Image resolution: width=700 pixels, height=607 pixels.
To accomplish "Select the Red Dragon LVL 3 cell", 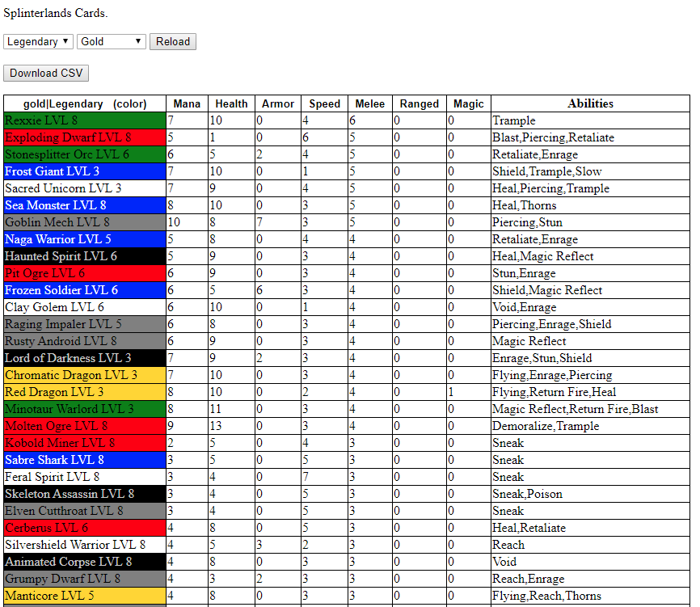I will click(x=85, y=392).
